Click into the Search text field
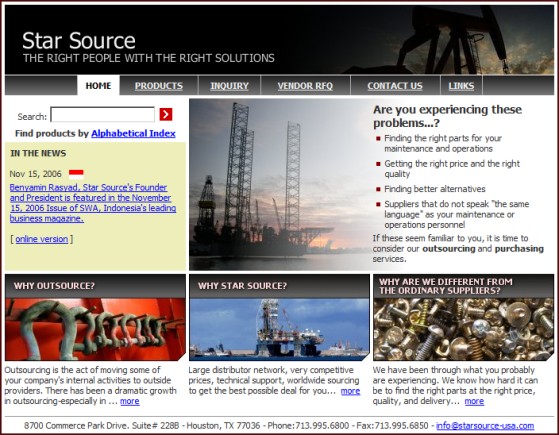The width and height of the screenshot is (559, 435). [103, 115]
